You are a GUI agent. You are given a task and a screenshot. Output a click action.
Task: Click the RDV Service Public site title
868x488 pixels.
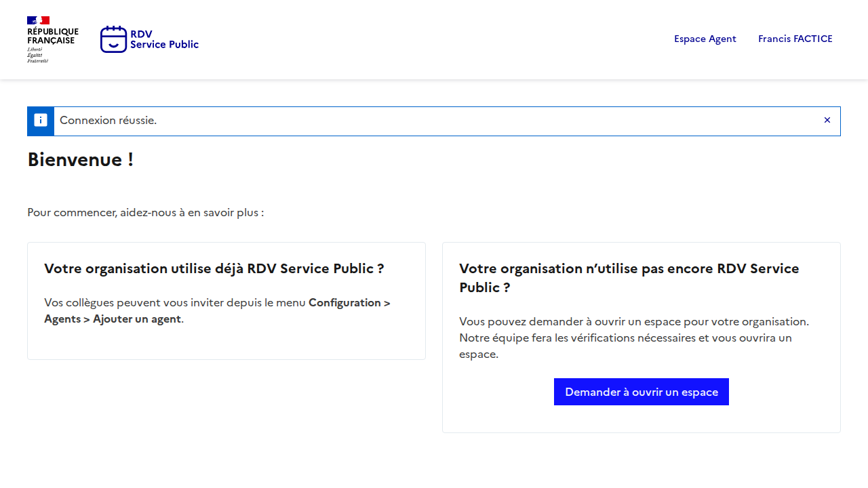pos(164,39)
